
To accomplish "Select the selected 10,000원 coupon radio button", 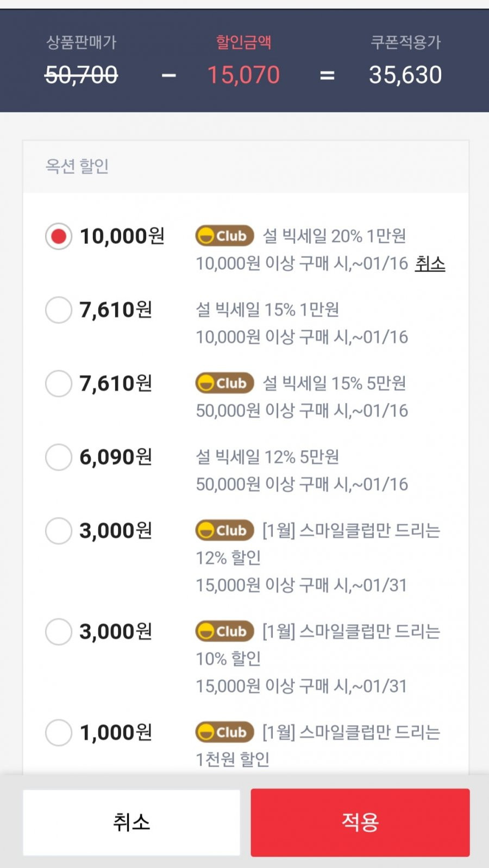I will pos(59,236).
